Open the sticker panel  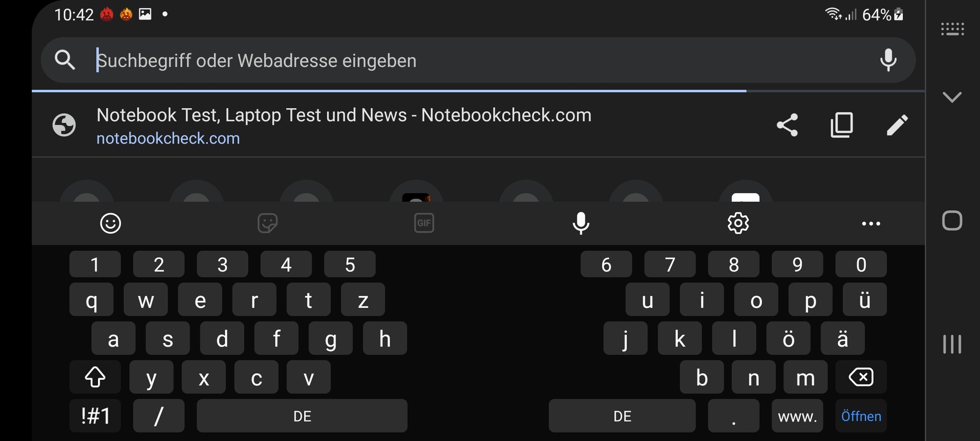(x=267, y=223)
